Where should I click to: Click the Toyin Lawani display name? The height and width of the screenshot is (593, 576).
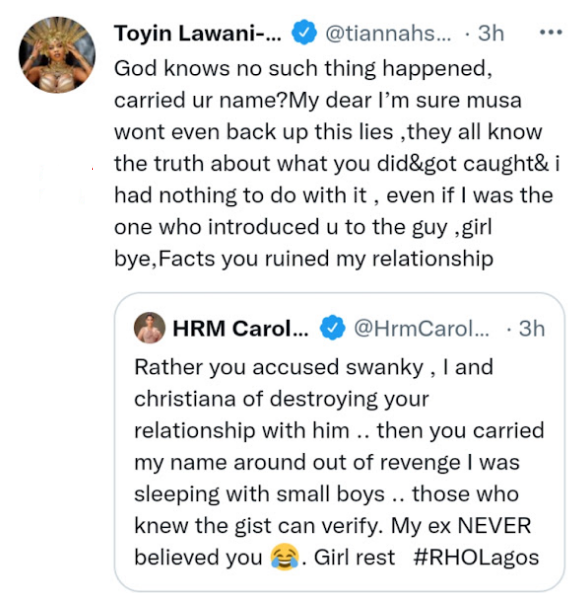(x=198, y=33)
